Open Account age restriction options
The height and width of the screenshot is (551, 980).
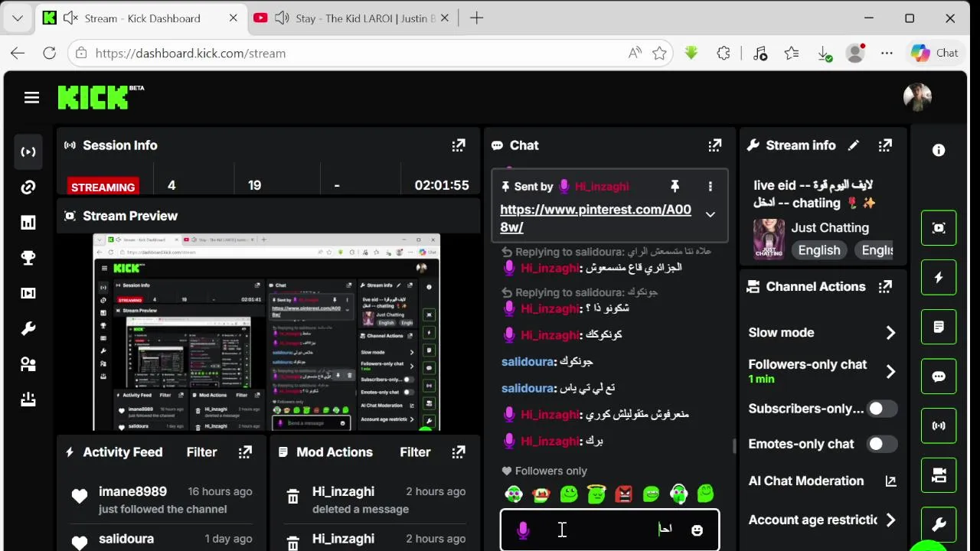click(x=822, y=520)
